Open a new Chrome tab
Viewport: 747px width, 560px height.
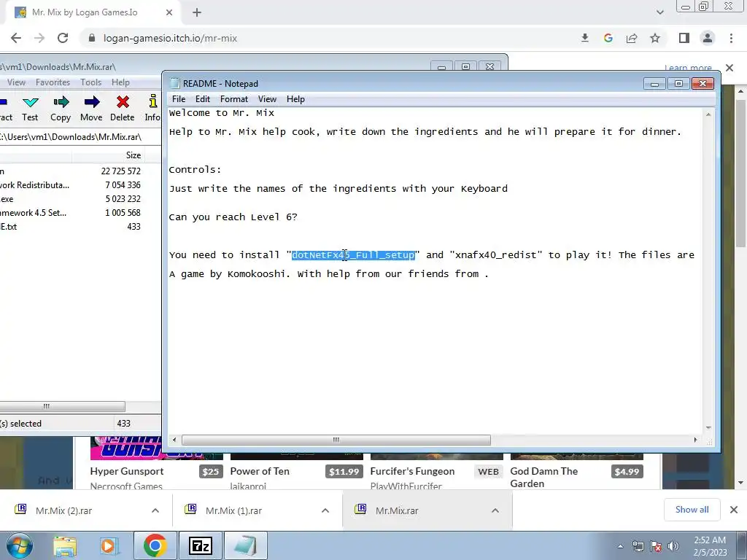tap(197, 12)
